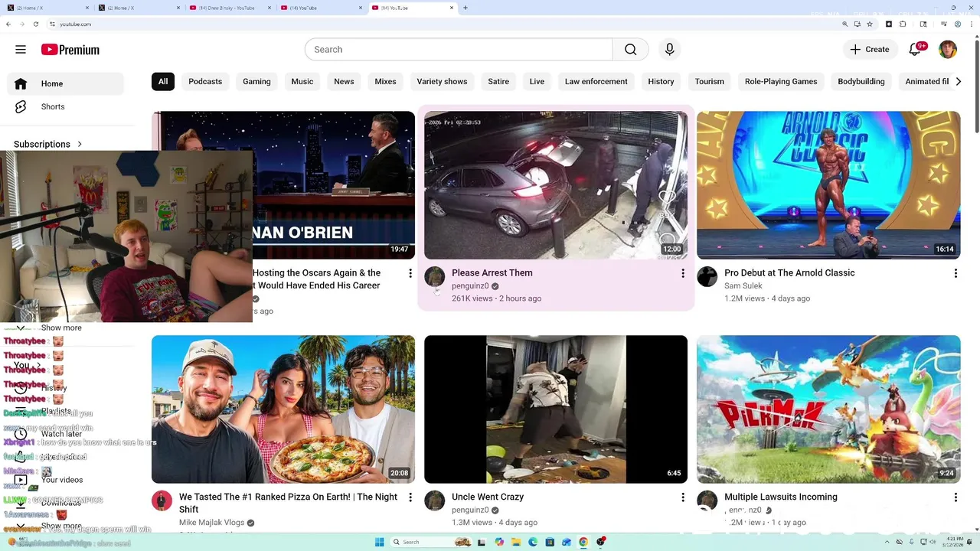
Task: Click the Sam Sulek channel avatar
Action: (x=707, y=276)
